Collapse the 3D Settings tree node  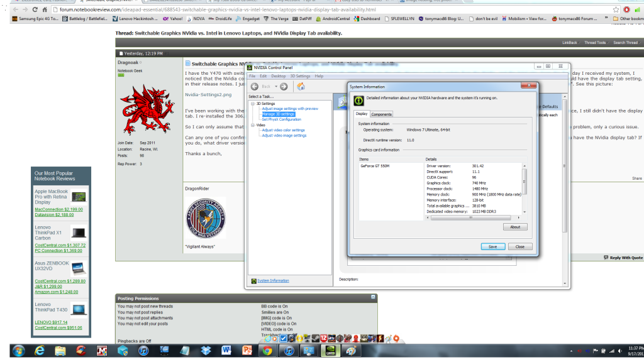pyautogui.click(x=253, y=104)
